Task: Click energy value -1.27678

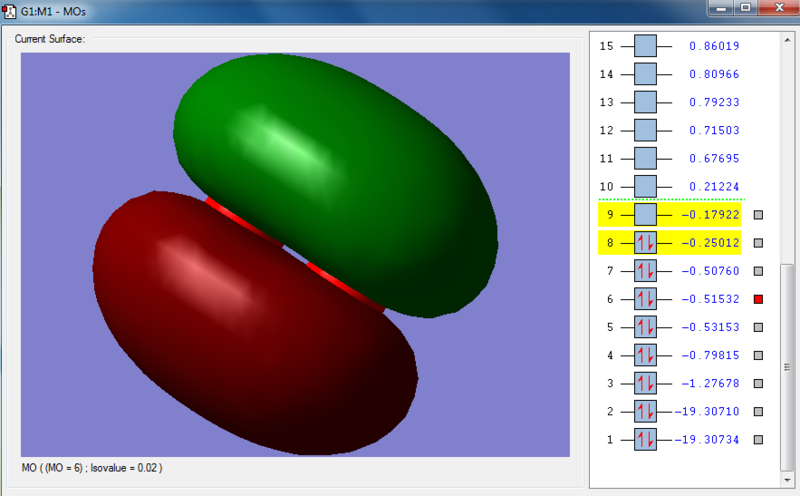Action: (x=710, y=383)
